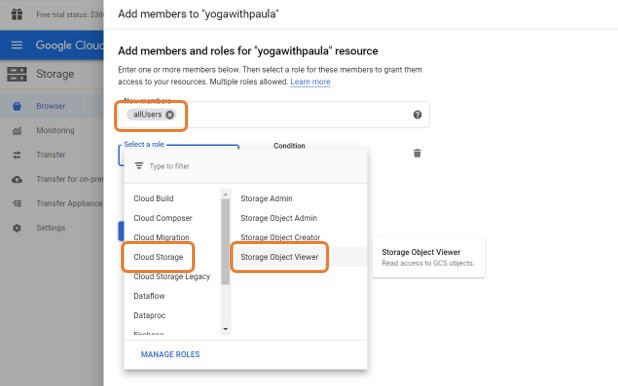Screen dimensions: 618x386
Task: Select the Storage Admin role
Action: [266, 198]
